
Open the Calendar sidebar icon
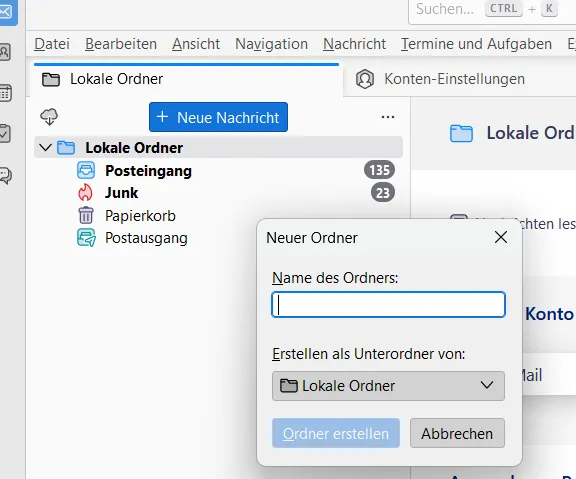click(x=5, y=93)
